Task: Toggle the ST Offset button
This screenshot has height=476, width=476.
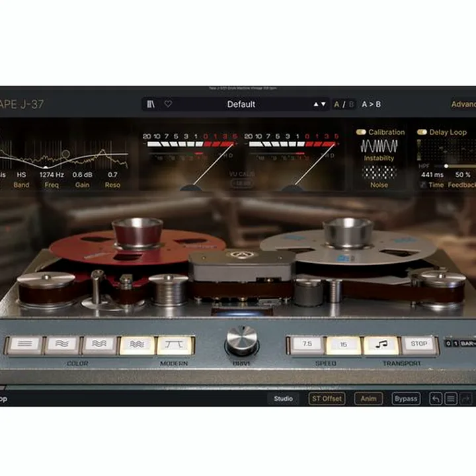Action: 327,399
